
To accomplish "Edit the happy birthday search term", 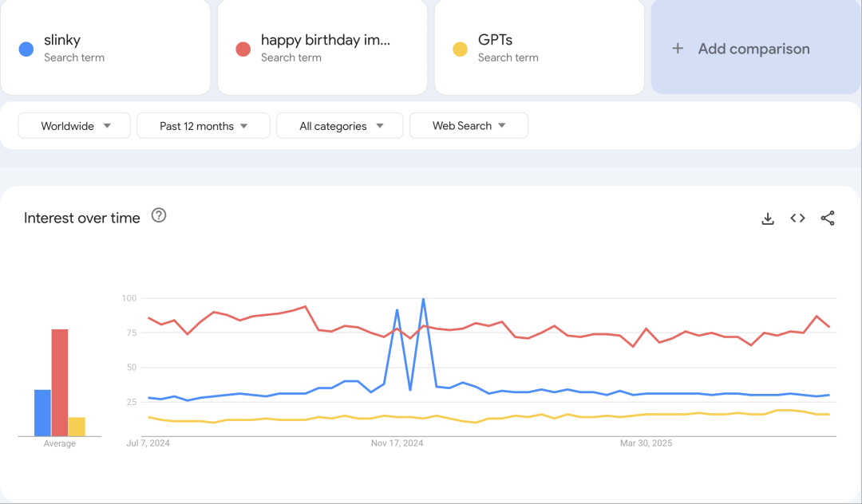I will [325, 41].
